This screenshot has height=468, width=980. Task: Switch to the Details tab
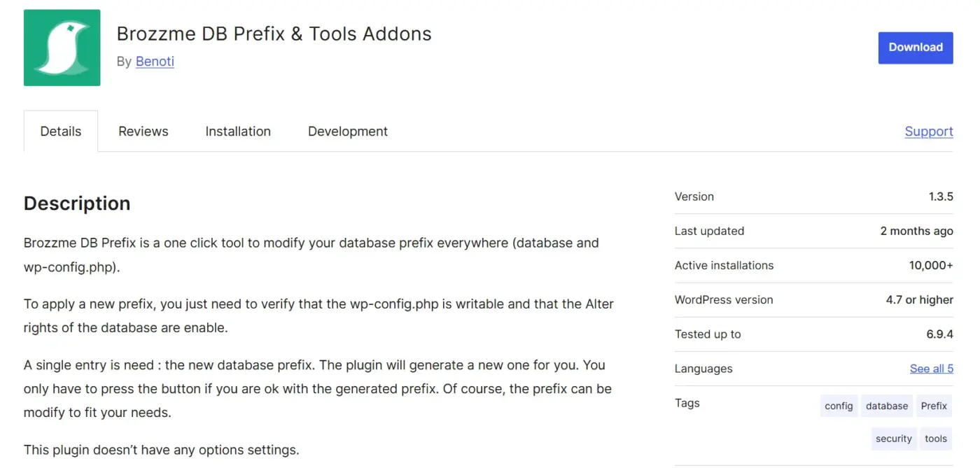[x=61, y=132]
